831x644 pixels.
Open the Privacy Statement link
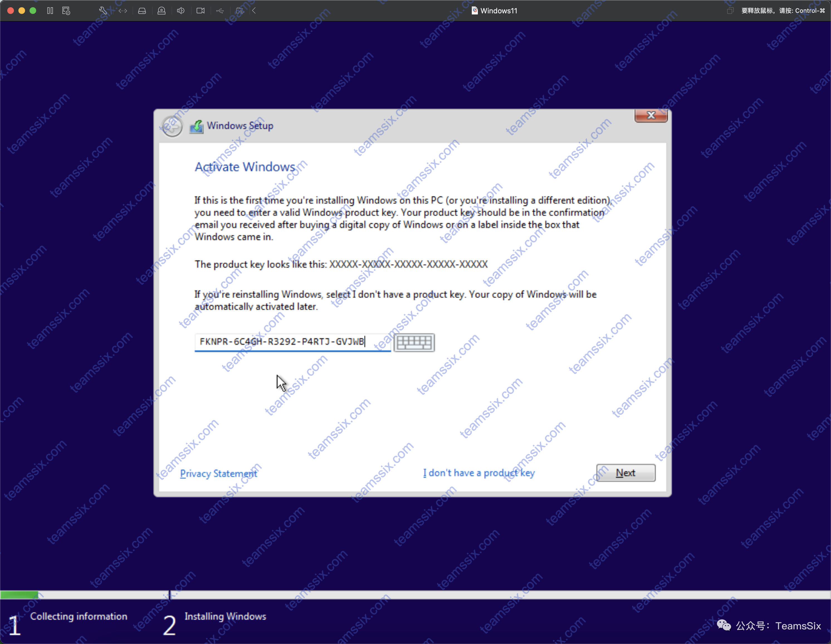tap(218, 473)
